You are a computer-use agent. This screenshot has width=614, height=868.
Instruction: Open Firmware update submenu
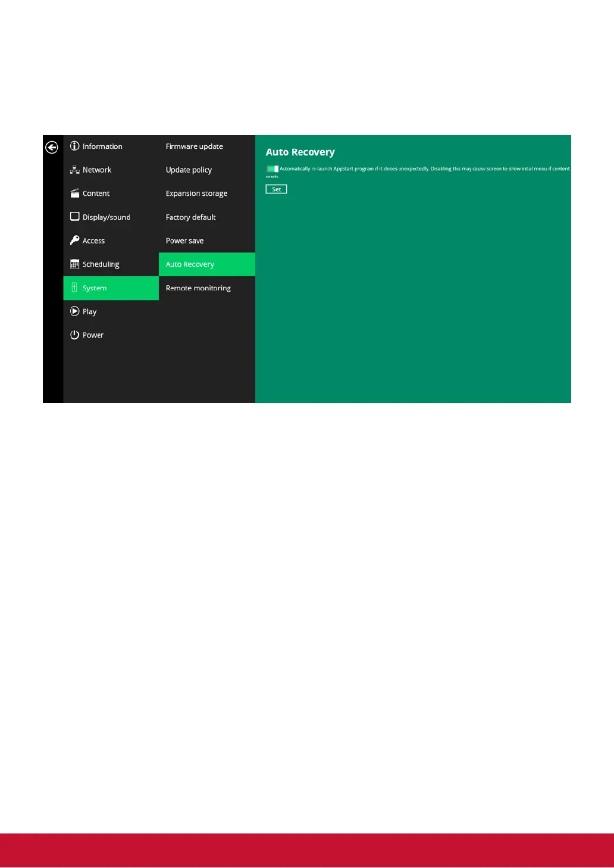tap(194, 146)
